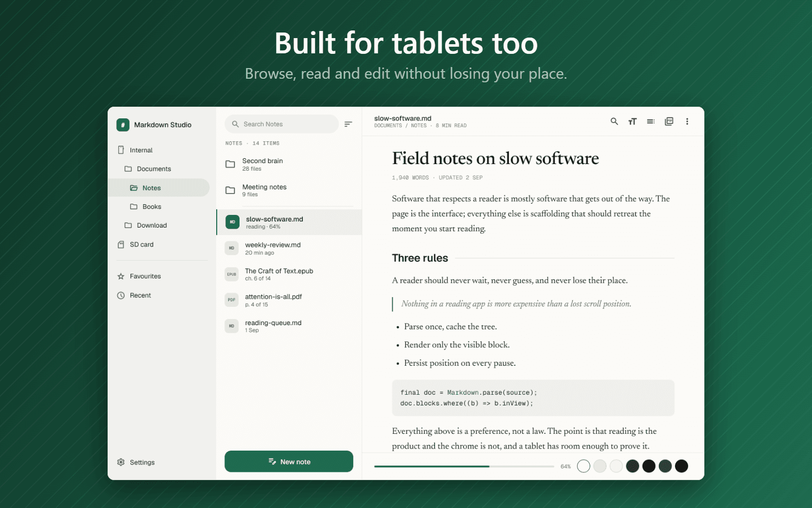
Task: Open text size settings icon
Action: click(x=632, y=121)
